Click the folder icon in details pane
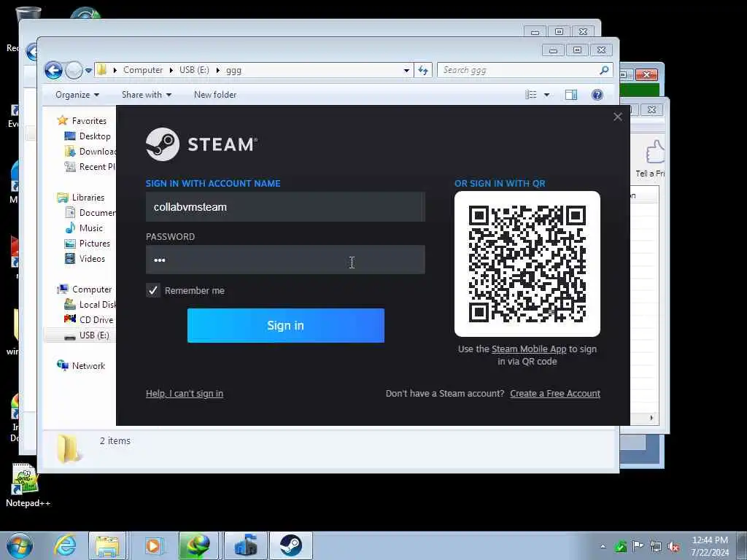747x560 pixels. [x=69, y=448]
